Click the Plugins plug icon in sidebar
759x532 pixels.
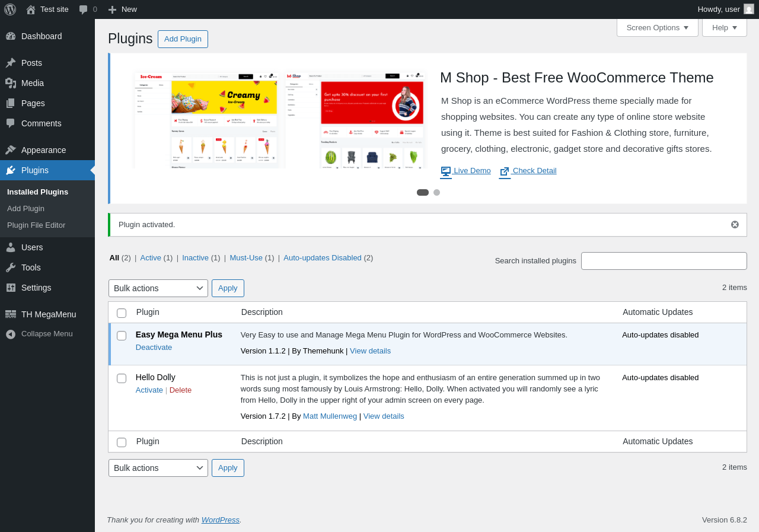[x=11, y=170]
